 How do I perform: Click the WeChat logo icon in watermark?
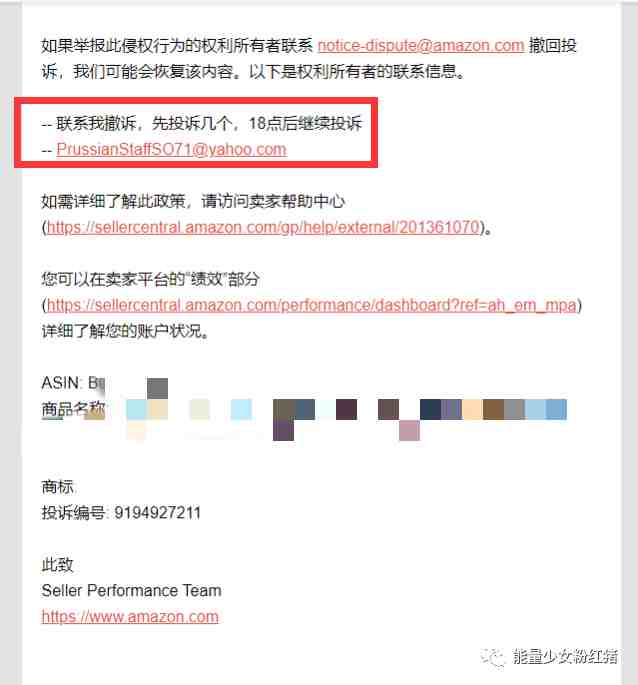coord(493,656)
